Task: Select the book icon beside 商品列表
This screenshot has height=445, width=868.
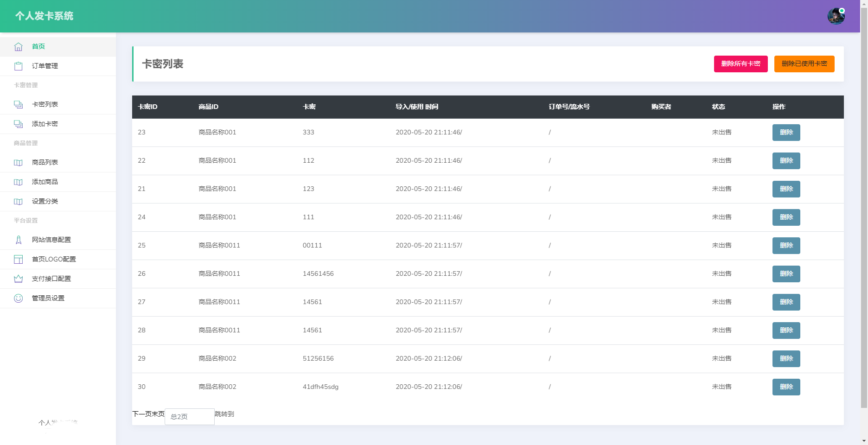Action: [x=18, y=162]
